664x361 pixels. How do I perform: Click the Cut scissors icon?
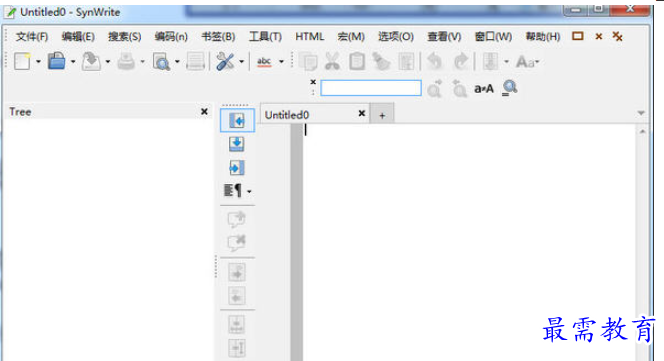coord(332,62)
